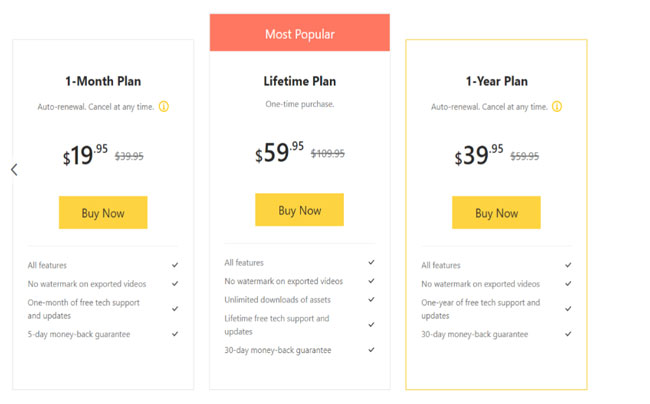The width and height of the screenshot is (650, 404).
Task: Click the info icon in 1-Year Plan
Action: 557,106
